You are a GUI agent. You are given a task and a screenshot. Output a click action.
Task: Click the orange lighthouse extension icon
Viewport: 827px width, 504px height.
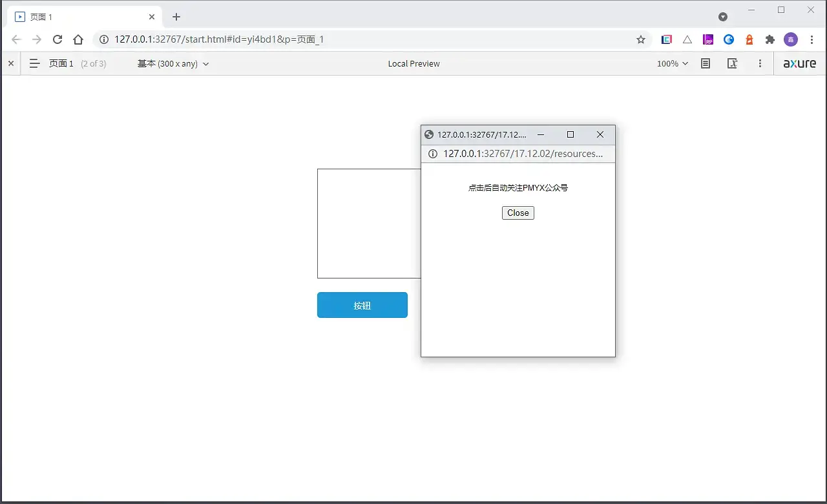749,39
